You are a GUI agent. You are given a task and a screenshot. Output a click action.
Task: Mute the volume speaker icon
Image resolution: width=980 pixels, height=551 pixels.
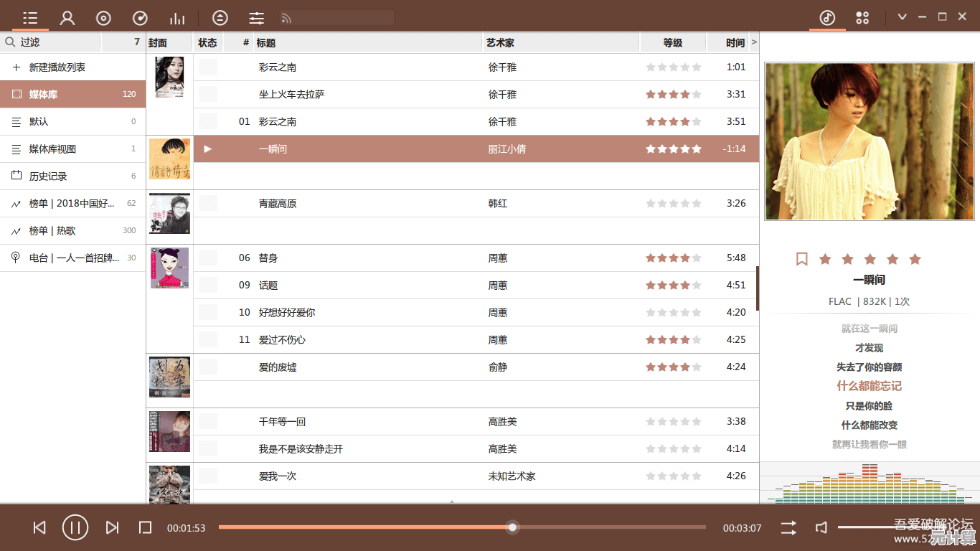pos(821,528)
